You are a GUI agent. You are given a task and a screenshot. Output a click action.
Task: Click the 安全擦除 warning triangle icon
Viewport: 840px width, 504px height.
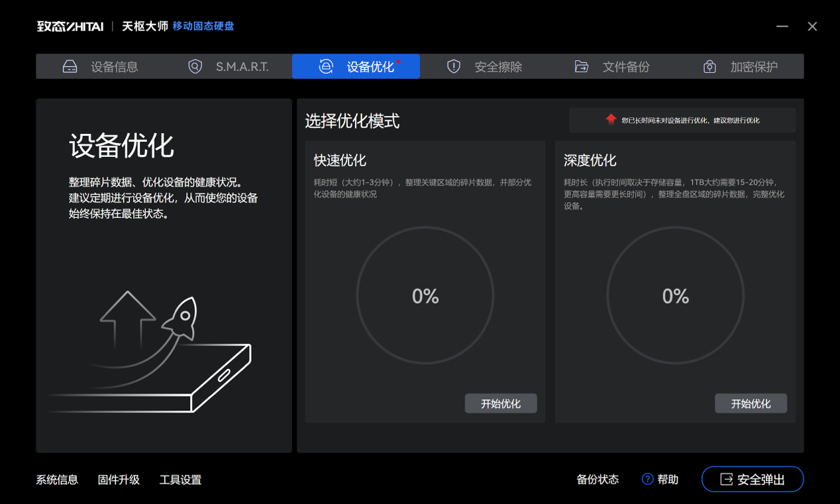click(453, 66)
